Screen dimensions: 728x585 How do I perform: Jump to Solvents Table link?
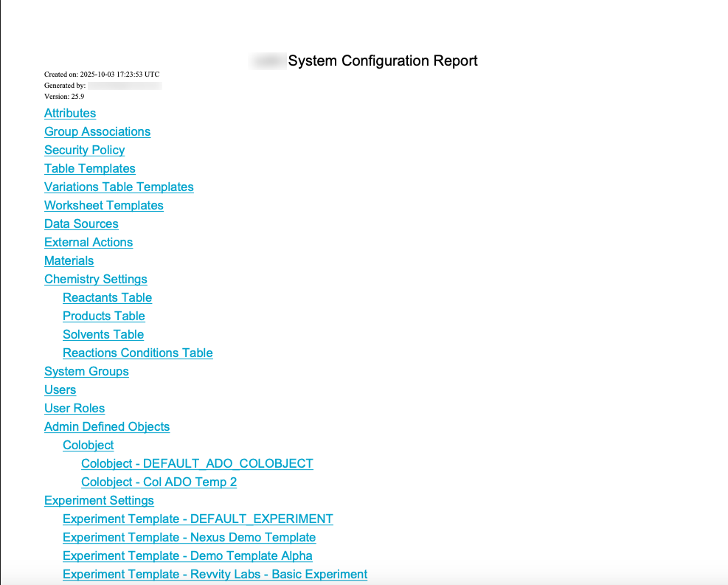click(103, 334)
